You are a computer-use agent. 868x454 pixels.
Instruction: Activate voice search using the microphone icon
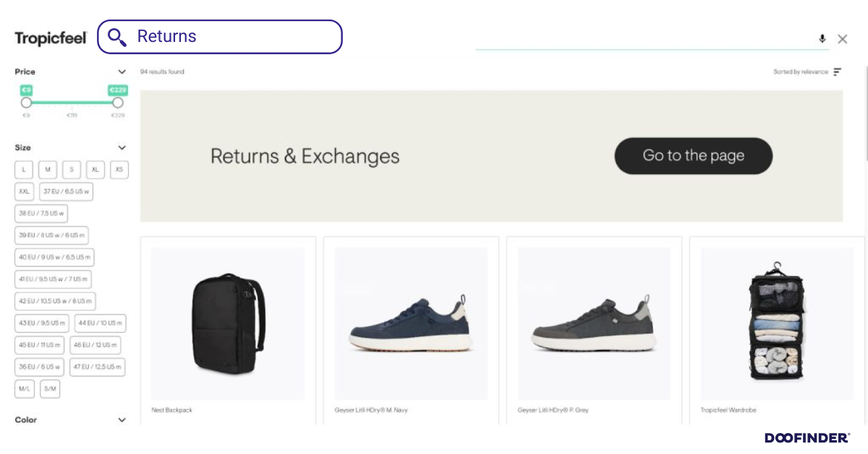click(x=822, y=39)
